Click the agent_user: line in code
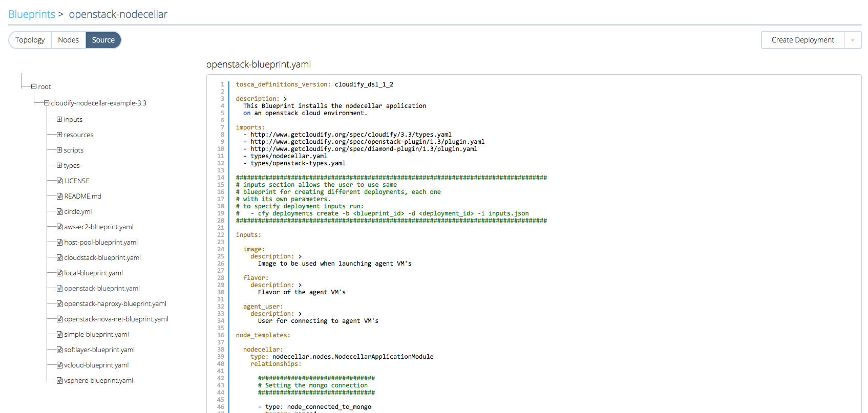Screen dimensions: 868x413 [x=263, y=307]
